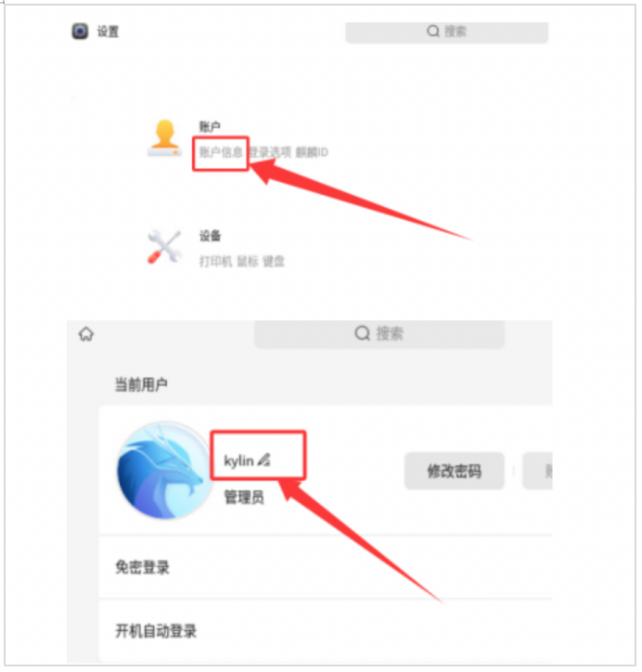Click the home icon to go back
The width and height of the screenshot is (642, 672).
86,335
